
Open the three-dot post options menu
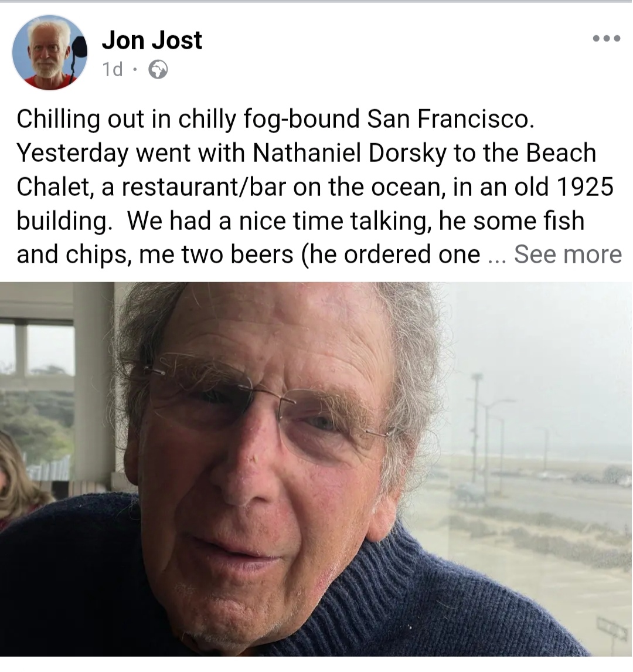[x=607, y=39]
